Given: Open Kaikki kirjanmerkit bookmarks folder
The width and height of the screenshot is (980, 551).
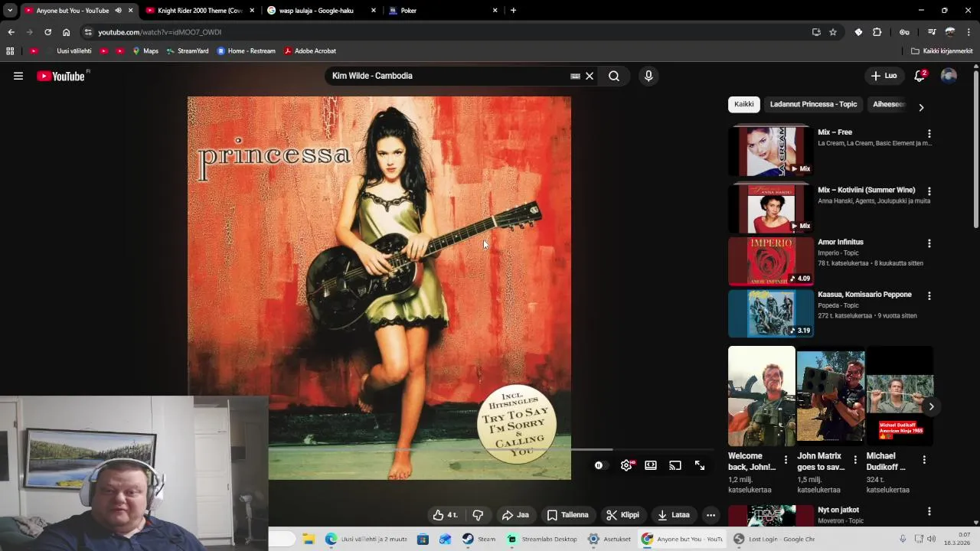Looking at the screenshot, I should click(942, 51).
